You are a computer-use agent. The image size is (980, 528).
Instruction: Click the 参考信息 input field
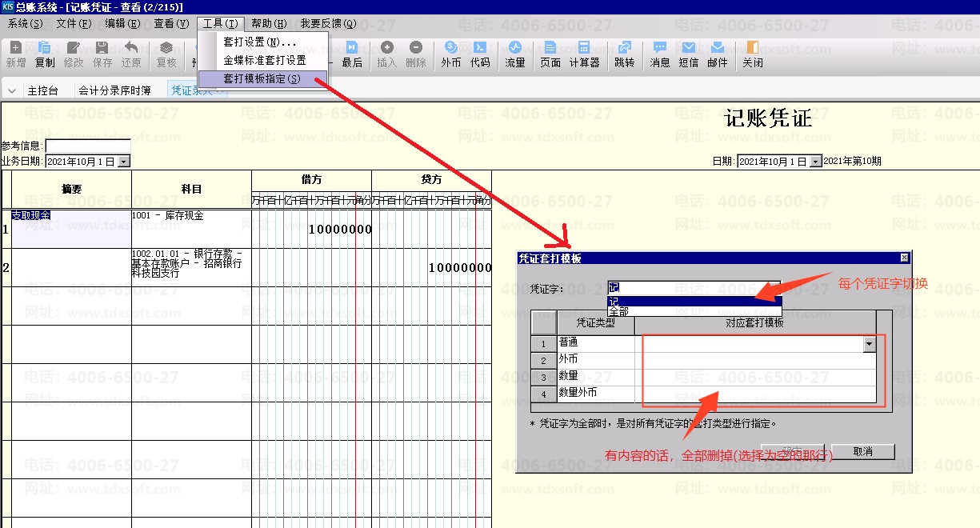87,146
